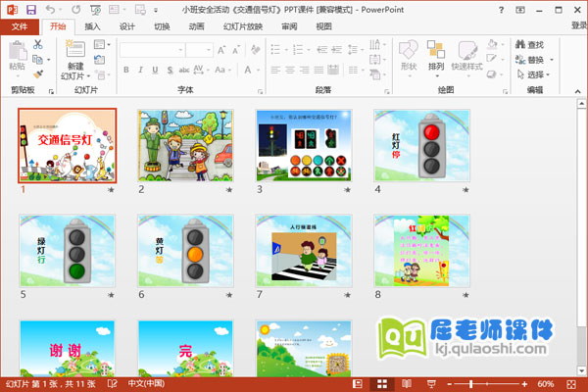Toggle Underline formatting button

click(155, 70)
